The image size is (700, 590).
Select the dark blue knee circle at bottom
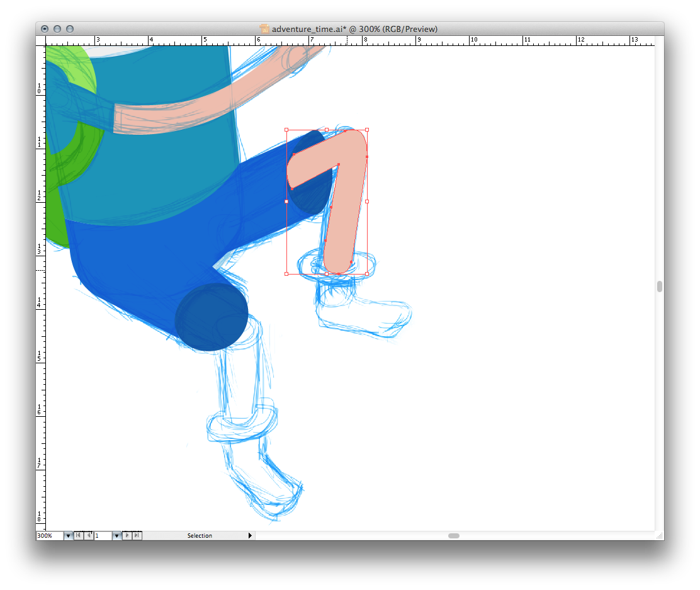pyautogui.click(x=211, y=317)
